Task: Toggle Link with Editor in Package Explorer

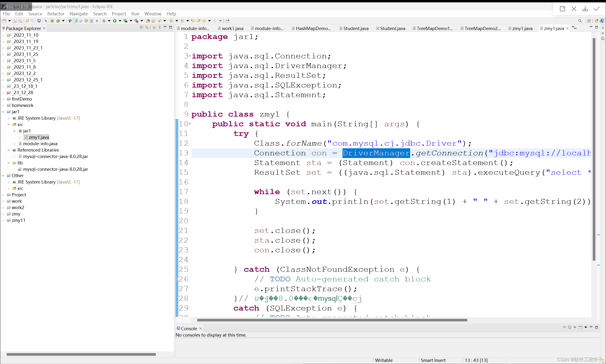Action: click(147, 27)
